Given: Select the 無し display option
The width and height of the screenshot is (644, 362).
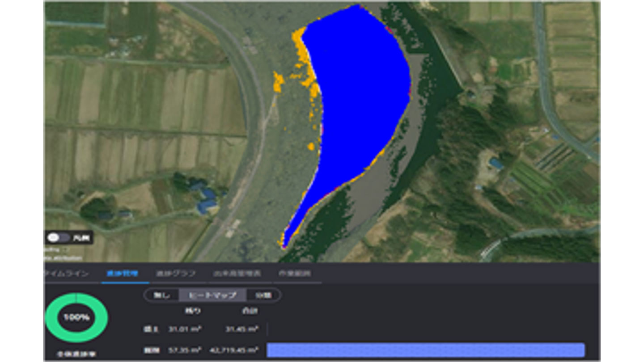Looking at the screenshot, I should [x=161, y=295].
